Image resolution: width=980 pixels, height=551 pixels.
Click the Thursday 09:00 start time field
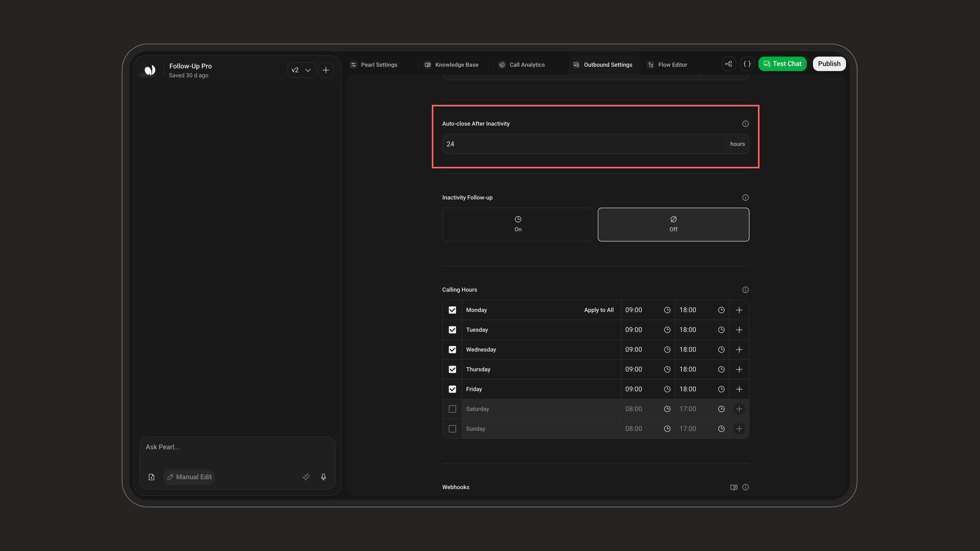click(x=648, y=369)
